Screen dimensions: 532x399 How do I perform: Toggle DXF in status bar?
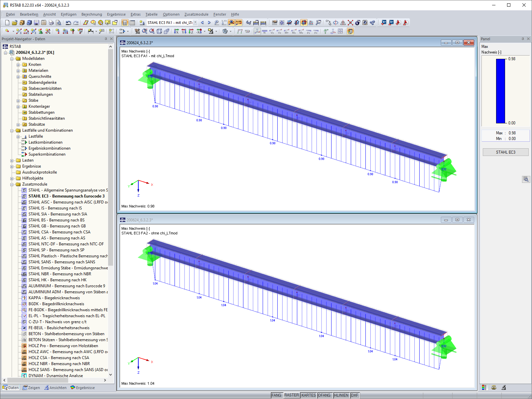[355, 395]
